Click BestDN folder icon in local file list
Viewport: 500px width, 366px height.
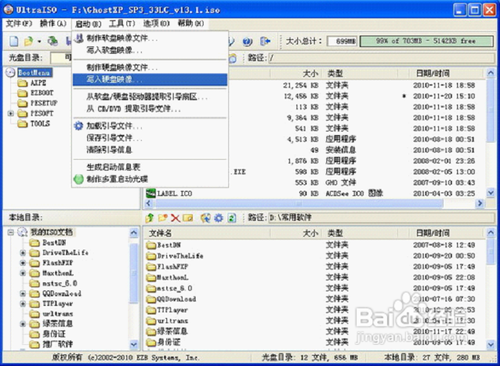pos(151,245)
